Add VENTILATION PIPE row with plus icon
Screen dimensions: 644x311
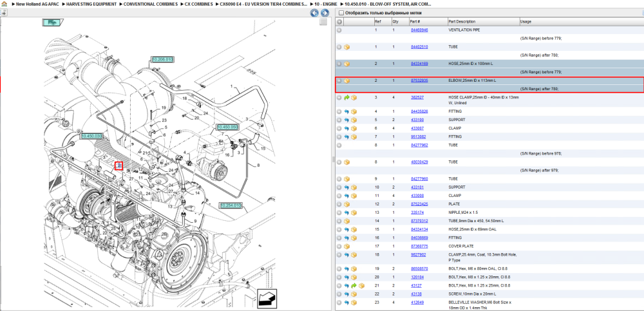coord(339,30)
